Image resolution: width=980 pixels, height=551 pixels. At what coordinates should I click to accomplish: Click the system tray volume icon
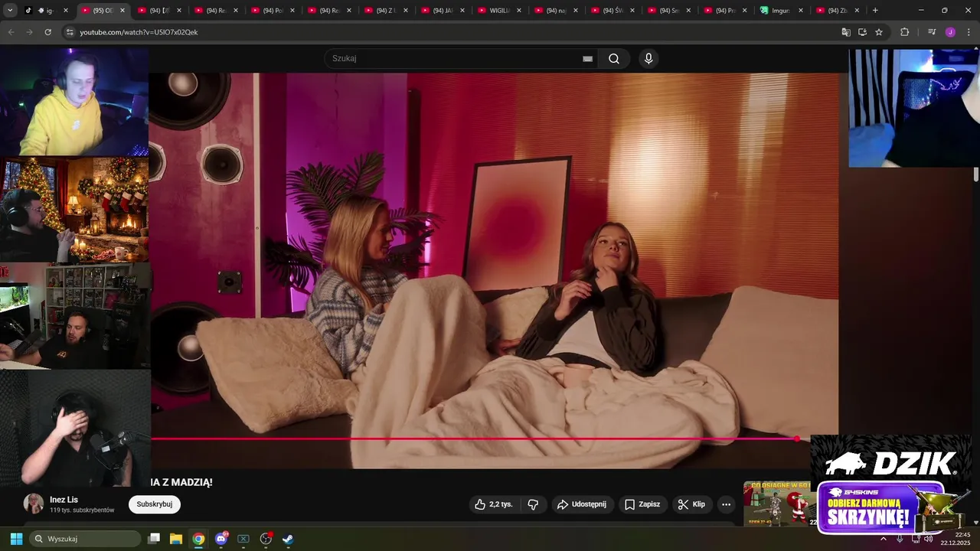[928, 539]
